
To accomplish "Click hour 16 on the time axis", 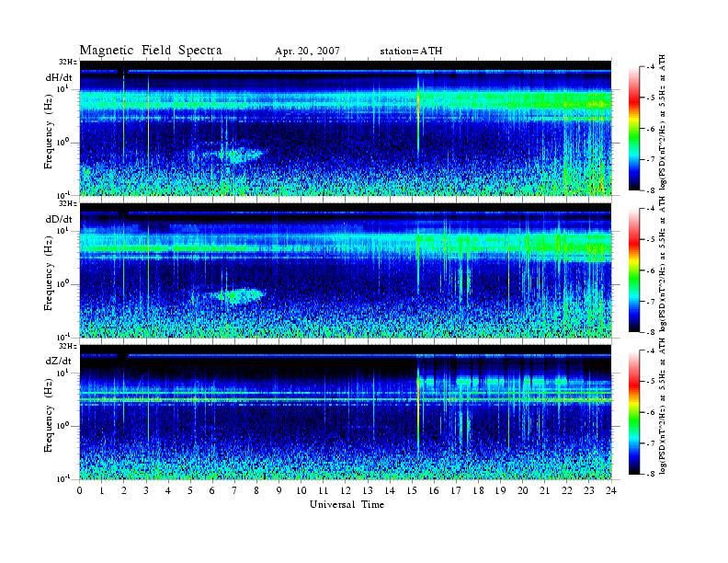I will [434, 491].
